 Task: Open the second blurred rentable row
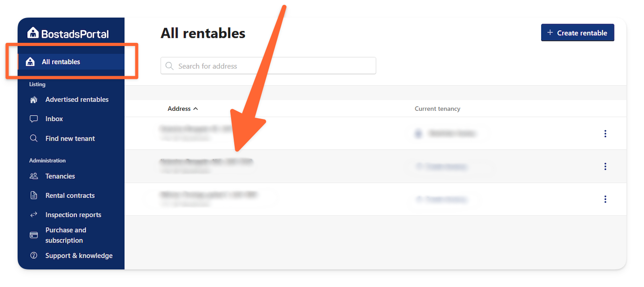click(x=375, y=166)
